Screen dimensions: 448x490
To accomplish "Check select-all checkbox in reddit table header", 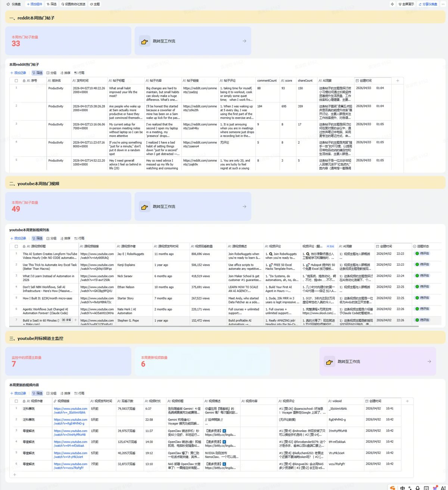I will coord(16,81).
